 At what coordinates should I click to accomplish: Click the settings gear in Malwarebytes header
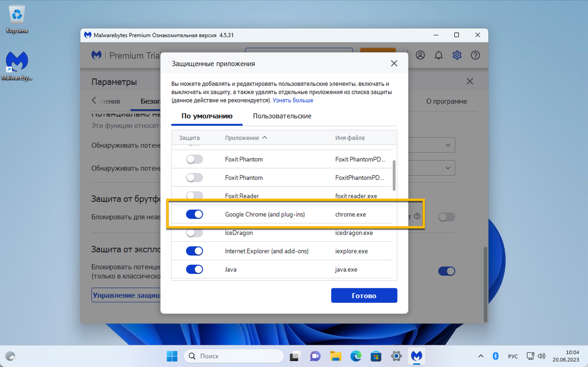457,55
